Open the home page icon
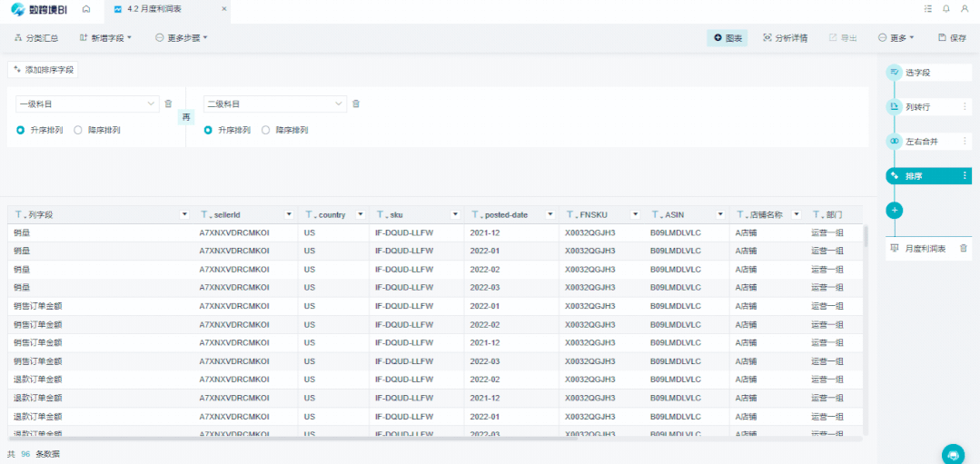The image size is (980, 464). click(86, 9)
